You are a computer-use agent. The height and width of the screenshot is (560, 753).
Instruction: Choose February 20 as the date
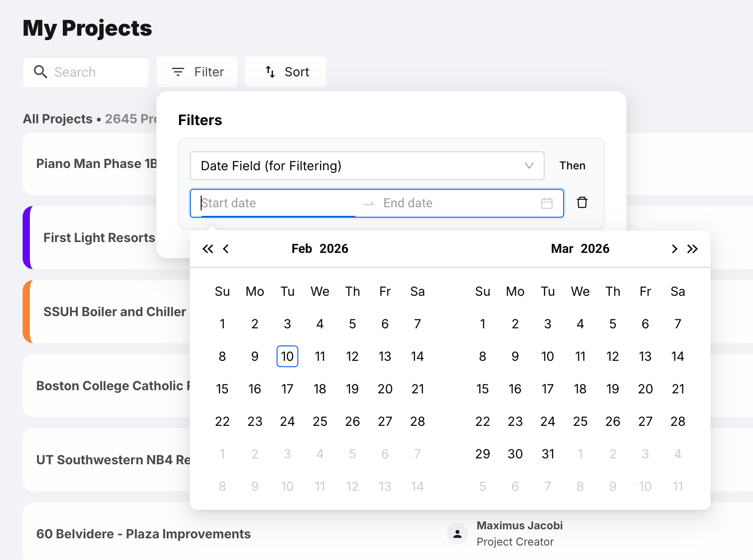pyautogui.click(x=385, y=389)
